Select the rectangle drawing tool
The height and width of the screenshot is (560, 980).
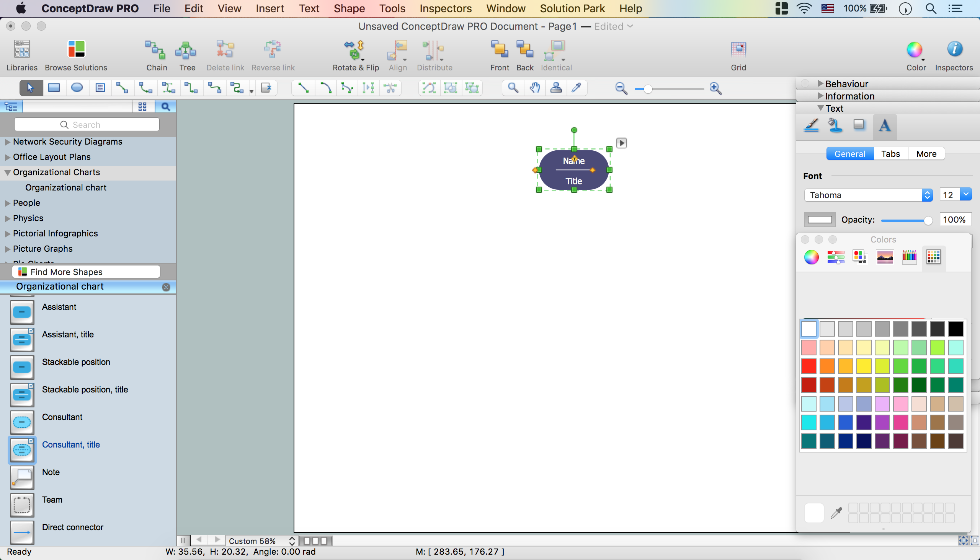[x=54, y=88]
